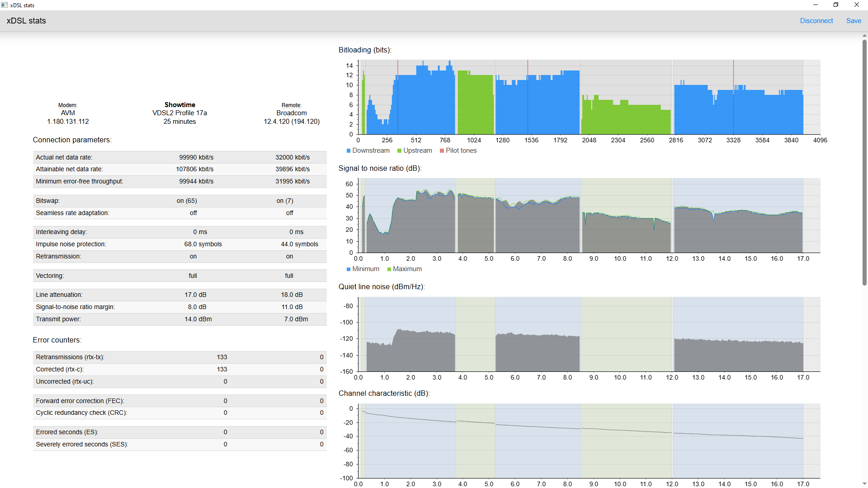
Task: Click the Quiet line noise graph
Action: pyautogui.click(x=588, y=334)
